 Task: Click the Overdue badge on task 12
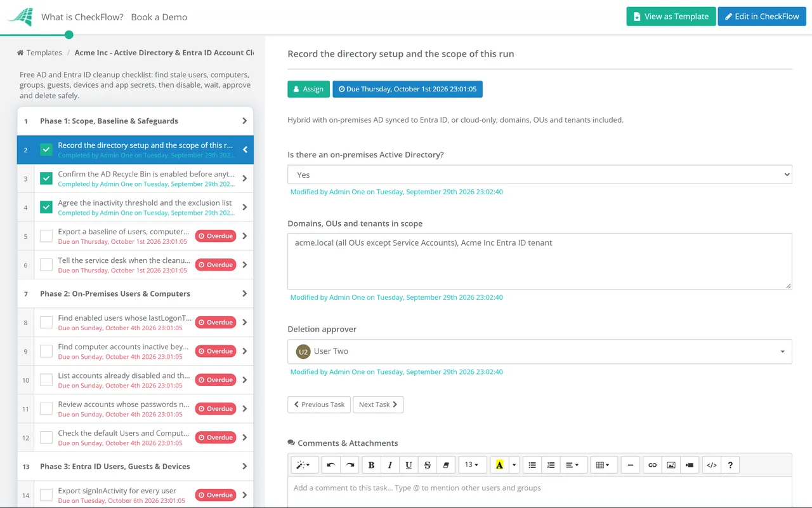[x=216, y=437]
